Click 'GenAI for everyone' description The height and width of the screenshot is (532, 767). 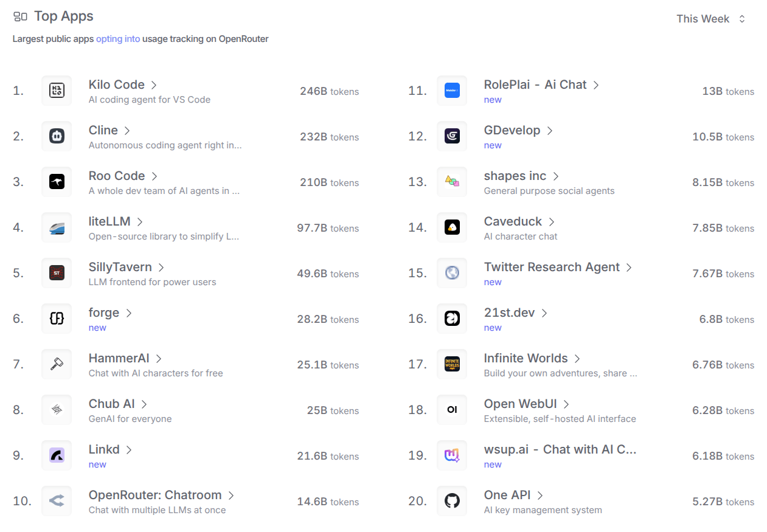pyautogui.click(x=130, y=419)
